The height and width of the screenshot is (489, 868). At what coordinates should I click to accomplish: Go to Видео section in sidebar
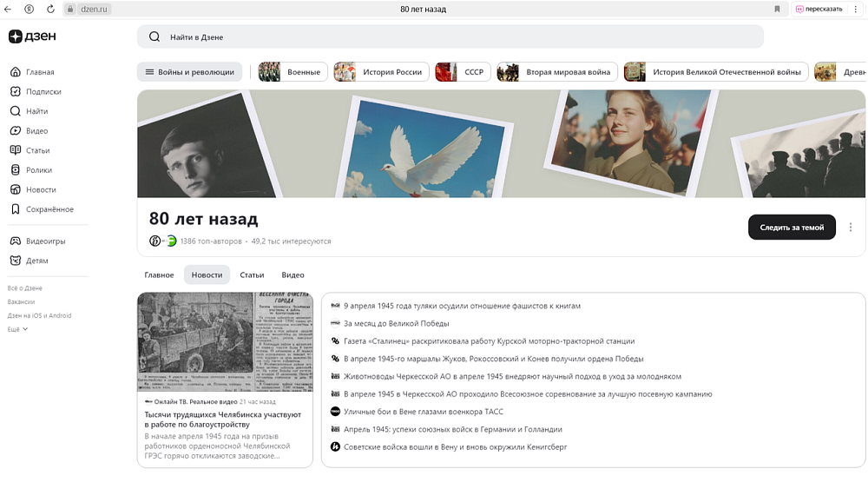(x=36, y=131)
